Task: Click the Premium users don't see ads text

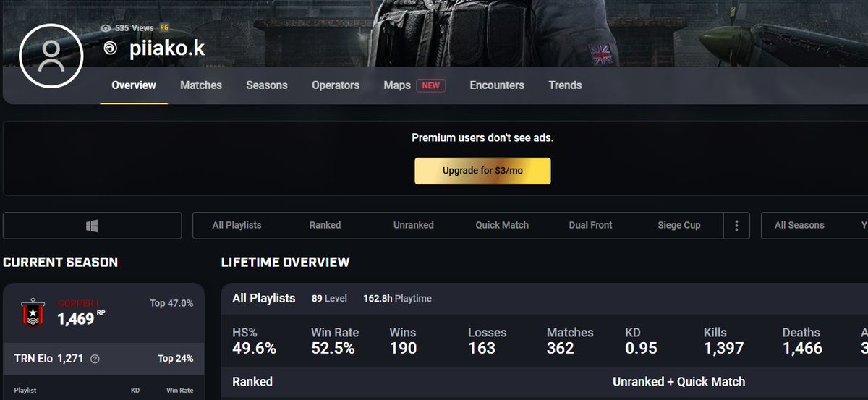Action: click(482, 137)
